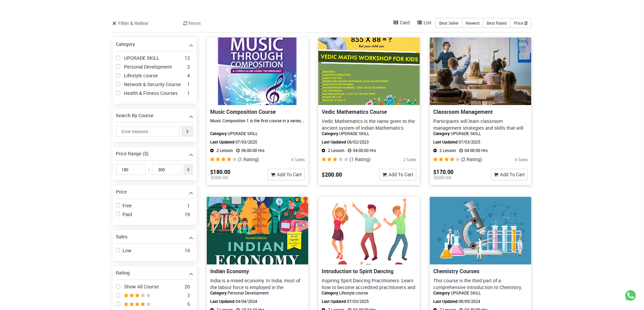The image size is (644, 310).
Task: Submit keyword search arrow button
Action: pyautogui.click(x=187, y=131)
